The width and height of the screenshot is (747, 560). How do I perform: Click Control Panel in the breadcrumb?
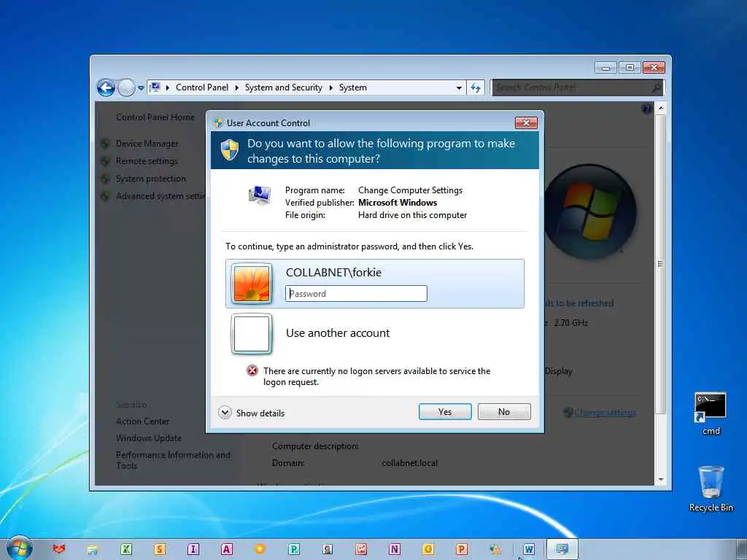(202, 87)
